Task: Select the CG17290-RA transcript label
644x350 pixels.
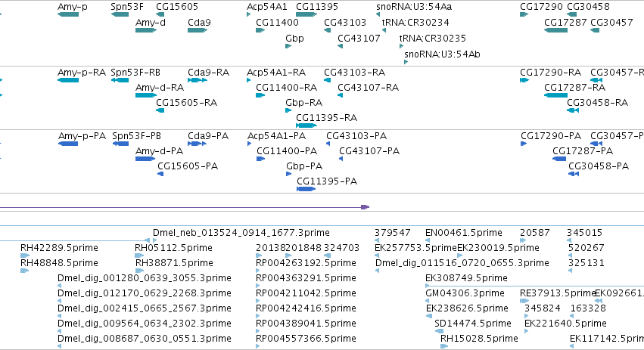Action: coord(551,73)
